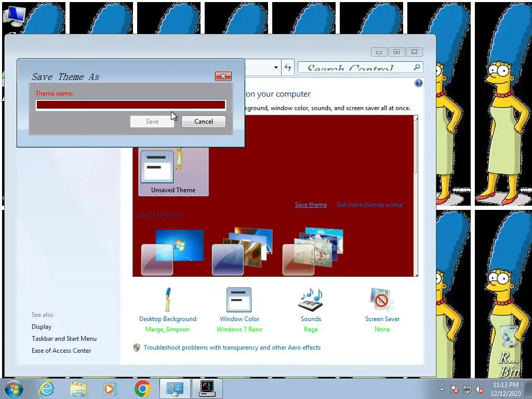Expand the address bar dropdown arrow
The width and height of the screenshot is (532, 399).
(x=276, y=67)
